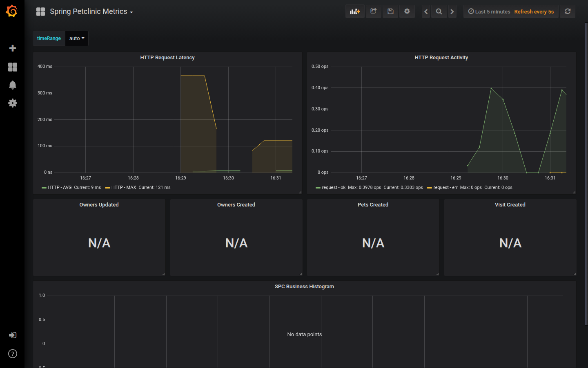Viewport: 588px width, 368px height.
Task: Open Visit Created panel title menu
Action: pos(510,205)
